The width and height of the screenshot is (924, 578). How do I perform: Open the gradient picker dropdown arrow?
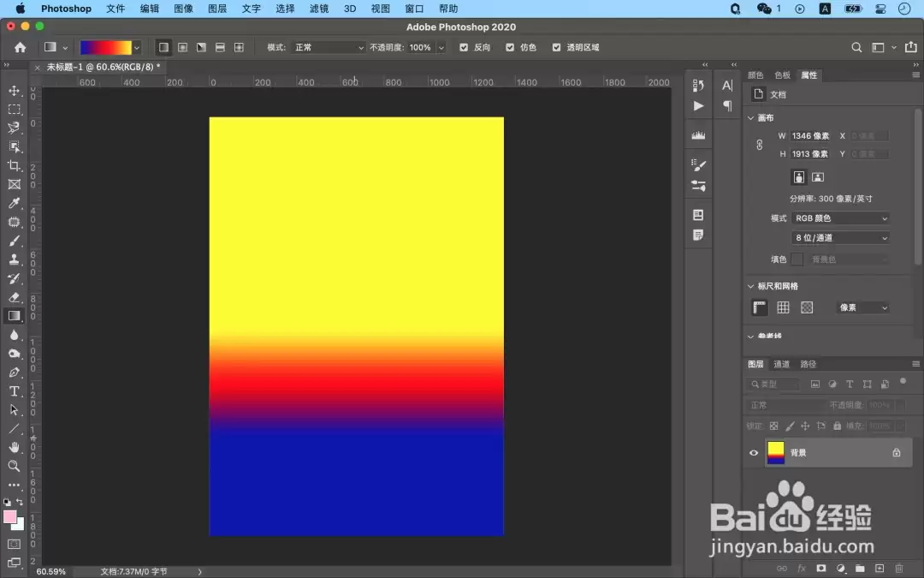click(x=137, y=48)
